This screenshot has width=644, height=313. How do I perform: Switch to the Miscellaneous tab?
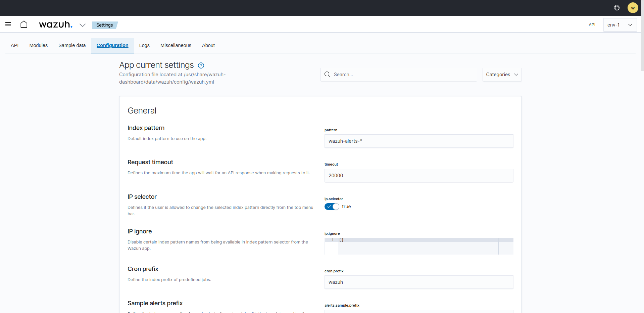click(x=176, y=45)
